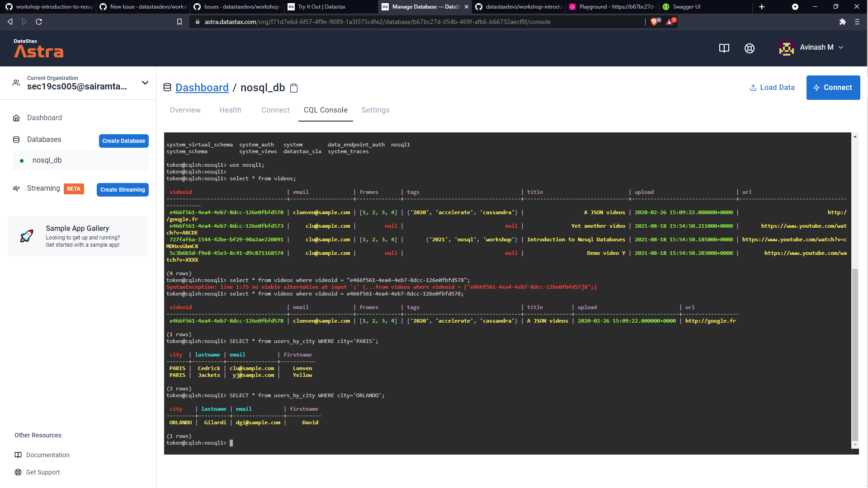
Task: Click the database icon beside the Dashboard breadcrumb
Action: [x=167, y=87]
